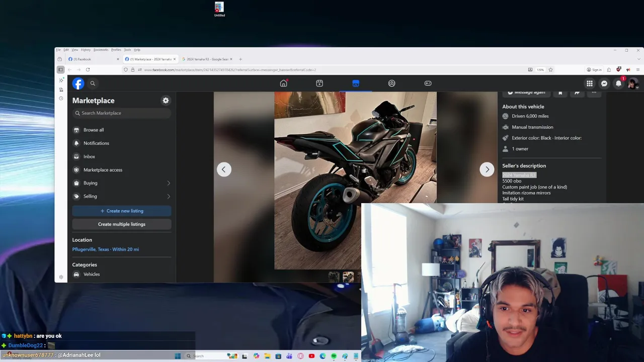Click the browser Sign in button
This screenshot has width=644, height=362.
pyautogui.click(x=594, y=70)
